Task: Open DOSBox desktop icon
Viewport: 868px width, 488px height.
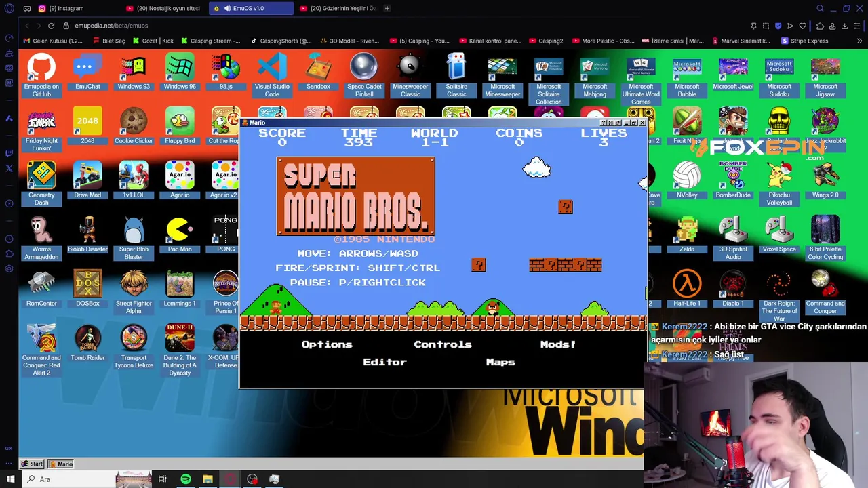Action: [x=87, y=289]
